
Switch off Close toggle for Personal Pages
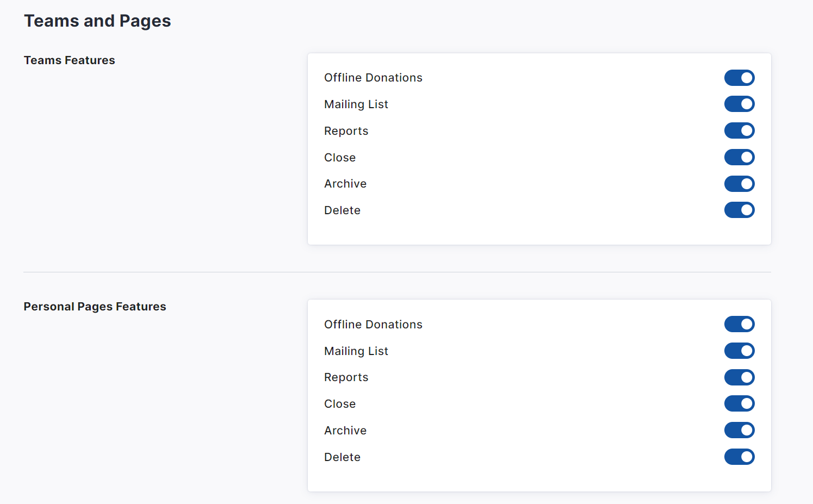pyautogui.click(x=739, y=403)
